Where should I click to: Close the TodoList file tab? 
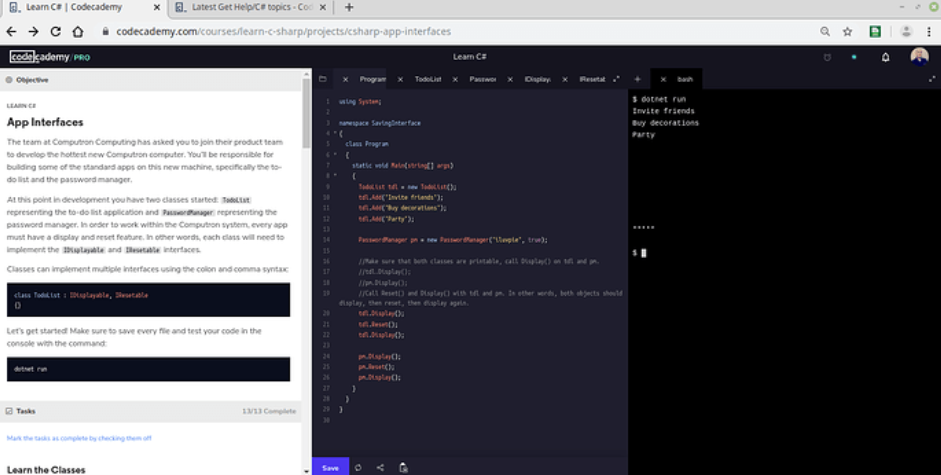point(400,79)
